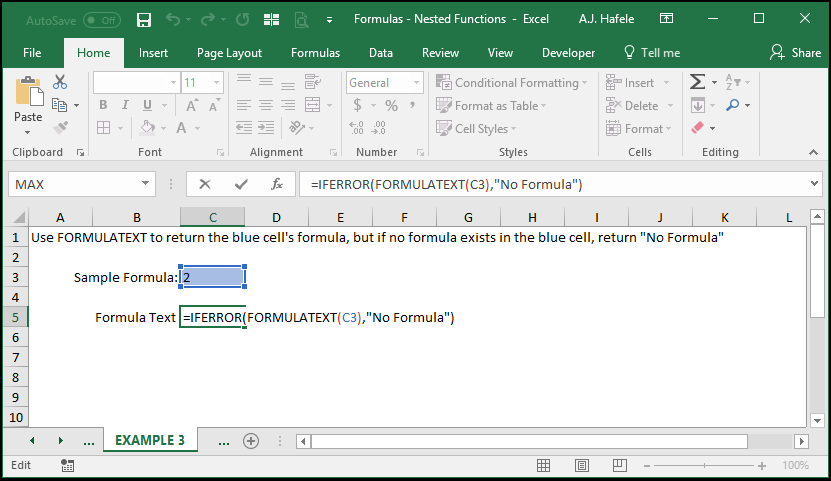
Task: Click the Undo arrow icon
Action: coord(173,20)
